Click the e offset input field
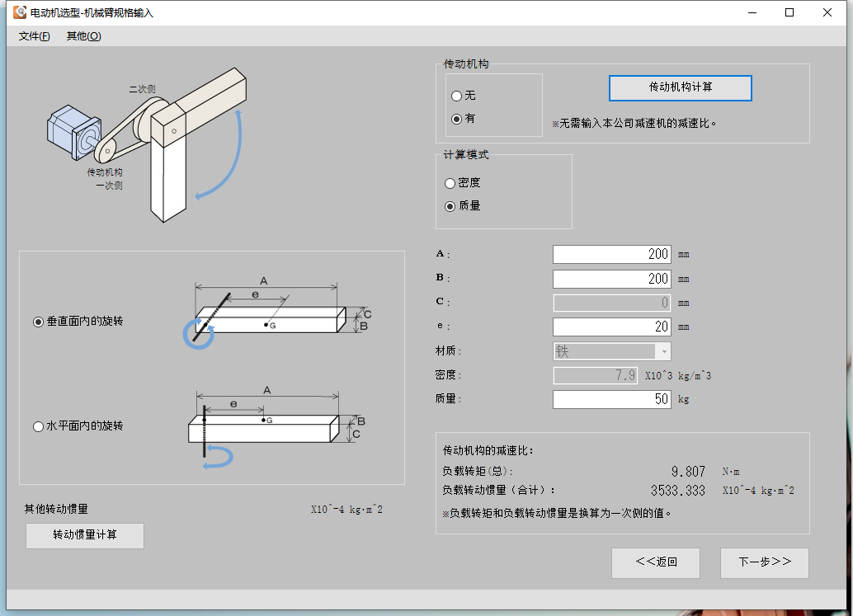The width and height of the screenshot is (853, 616). click(x=611, y=327)
